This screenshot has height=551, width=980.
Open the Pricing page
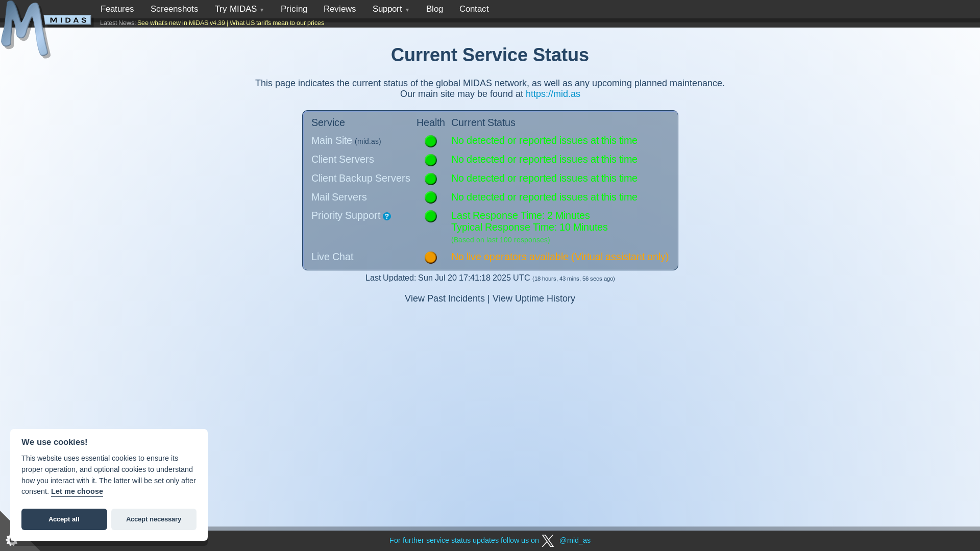point(294,9)
